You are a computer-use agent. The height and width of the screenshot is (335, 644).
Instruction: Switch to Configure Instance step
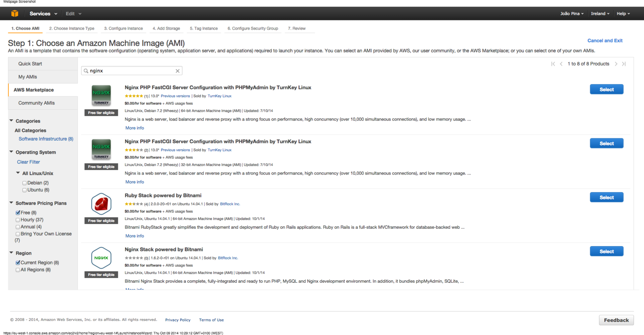[x=124, y=29]
